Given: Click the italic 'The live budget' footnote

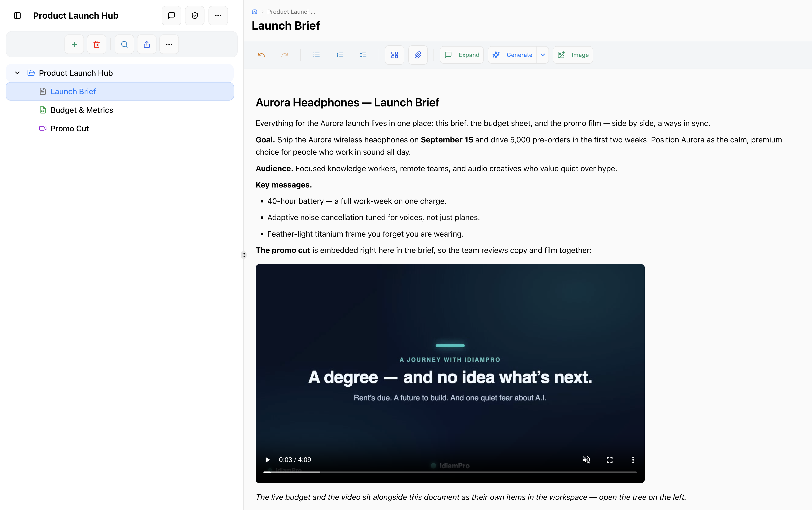Looking at the screenshot, I should point(470,497).
